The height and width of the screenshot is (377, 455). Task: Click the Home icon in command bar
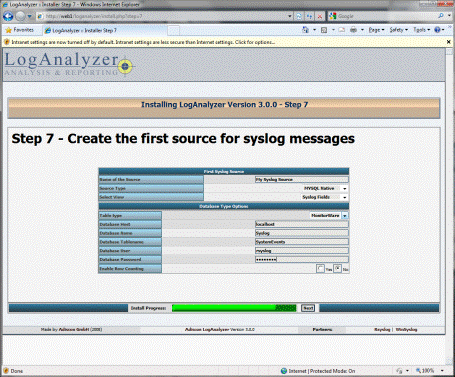(305, 30)
